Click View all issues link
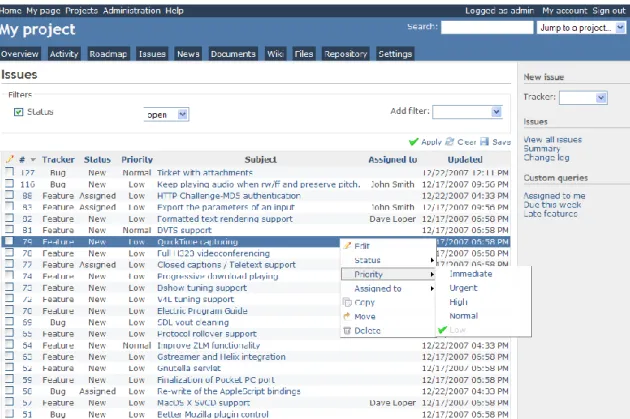This screenshot has width=630, height=419. click(x=552, y=140)
